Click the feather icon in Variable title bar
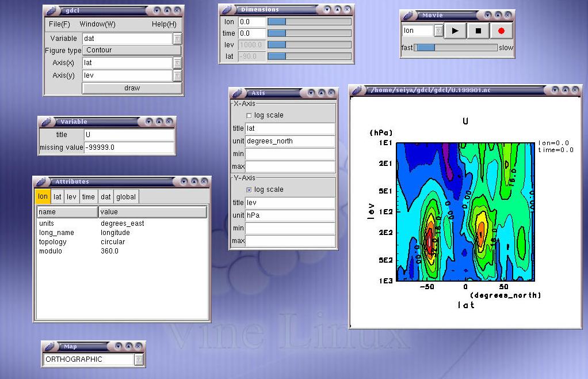Image resolution: width=588 pixels, height=379 pixels. (x=46, y=122)
